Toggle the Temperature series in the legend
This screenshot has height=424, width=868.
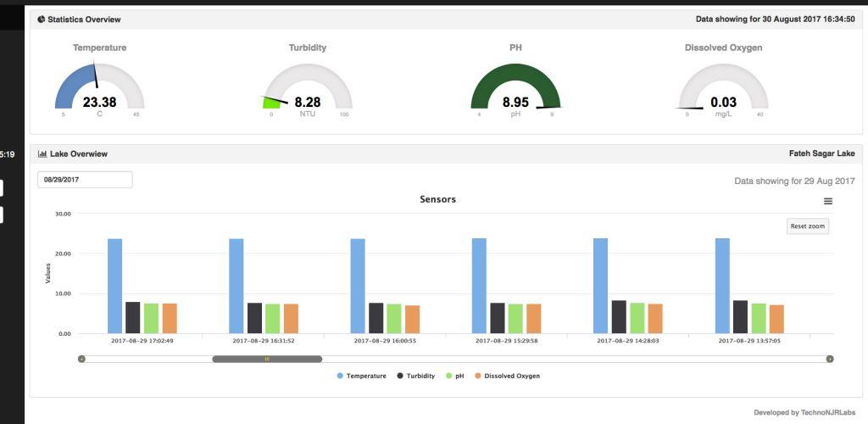(361, 376)
